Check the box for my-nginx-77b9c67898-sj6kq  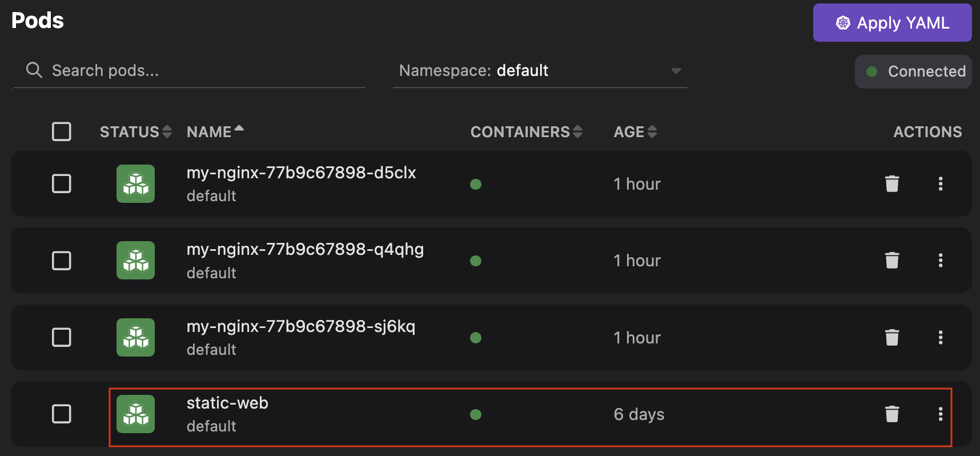(x=62, y=338)
